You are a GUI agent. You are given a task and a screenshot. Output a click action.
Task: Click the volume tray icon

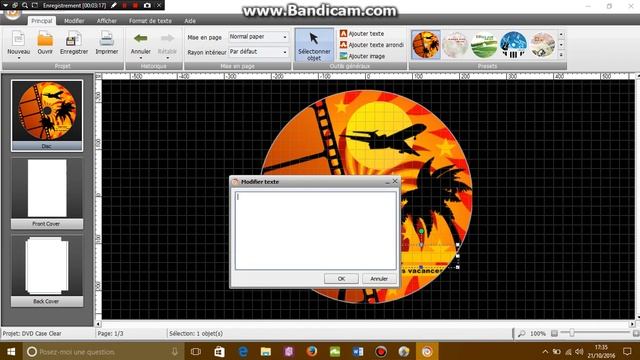pos(579,351)
